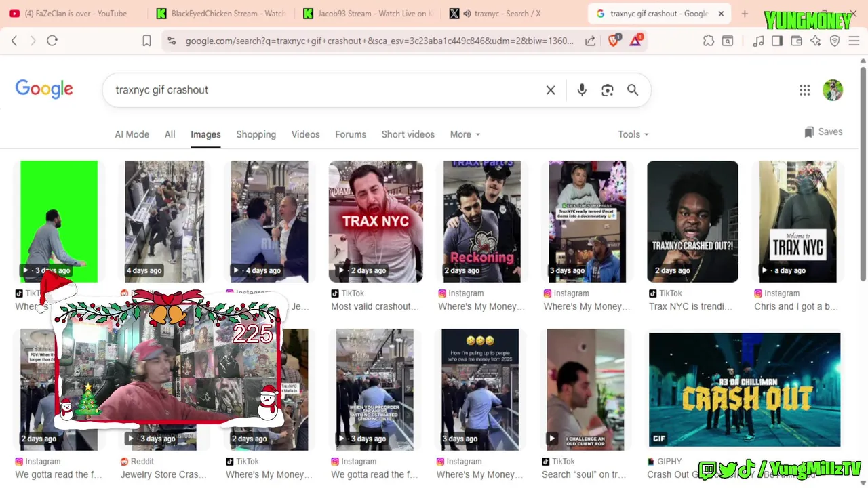This screenshot has height=488, width=868.
Task: Submit search with magnifier icon
Action: pyautogui.click(x=633, y=90)
